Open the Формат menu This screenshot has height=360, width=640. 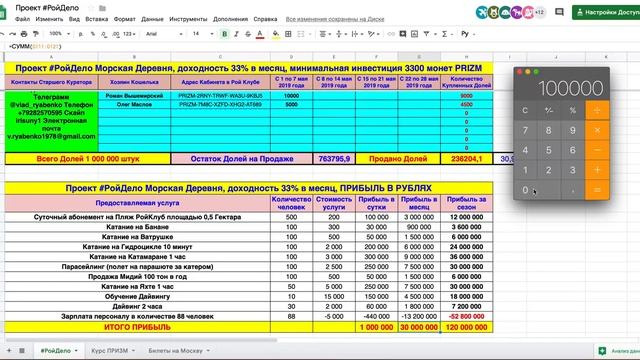coord(124,19)
